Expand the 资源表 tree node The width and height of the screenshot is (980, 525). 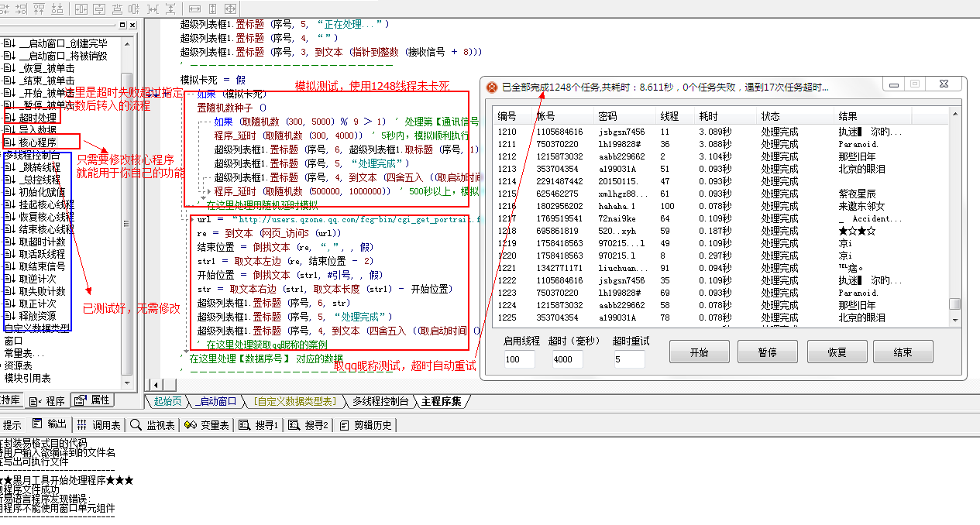pos(2,365)
